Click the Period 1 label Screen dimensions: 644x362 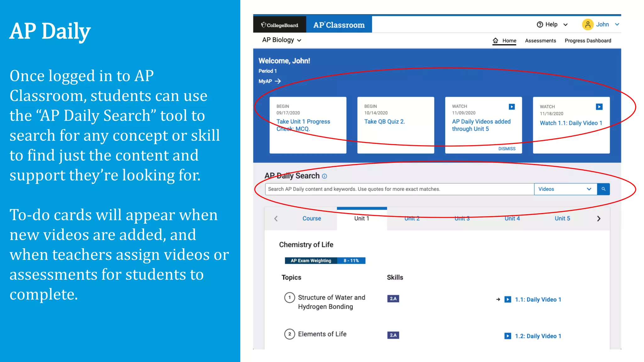(x=267, y=71)
